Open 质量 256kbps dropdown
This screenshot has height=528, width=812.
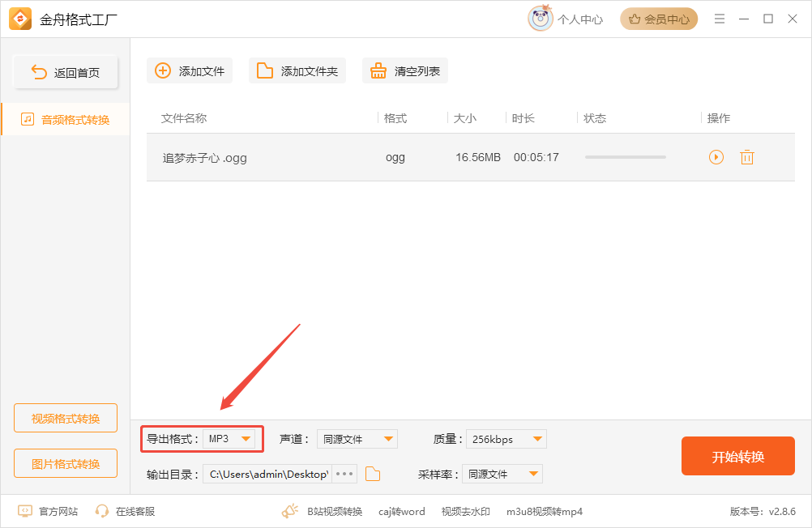point(506,439)
